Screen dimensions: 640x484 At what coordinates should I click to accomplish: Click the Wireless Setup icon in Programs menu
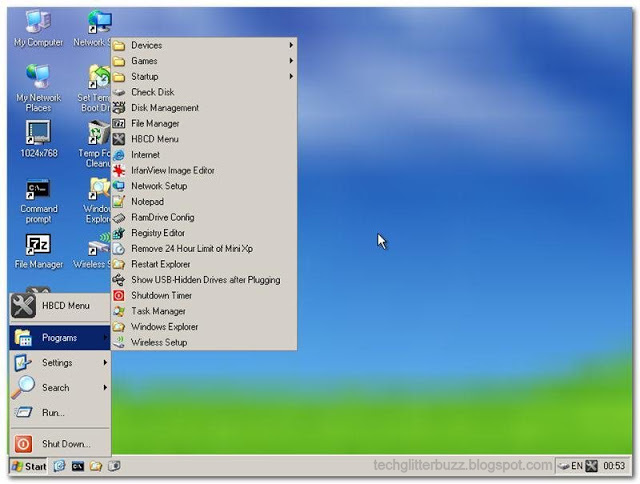click(119, 342)
